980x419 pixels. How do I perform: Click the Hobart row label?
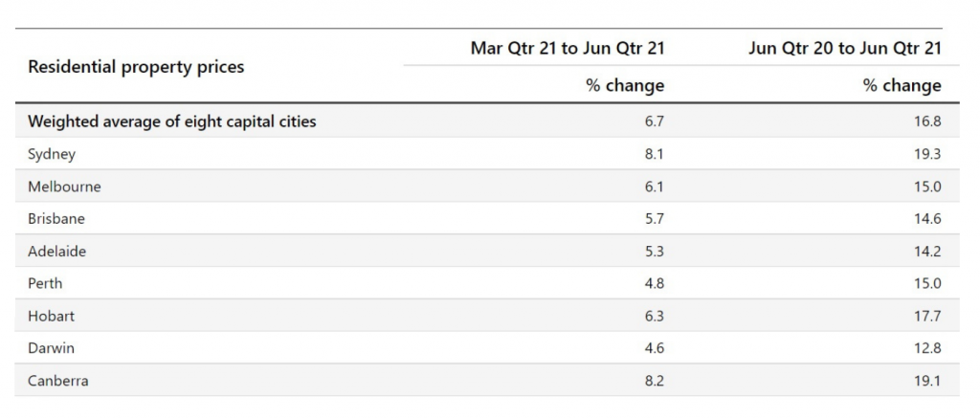pyautogui.click(x=51, y=316)
